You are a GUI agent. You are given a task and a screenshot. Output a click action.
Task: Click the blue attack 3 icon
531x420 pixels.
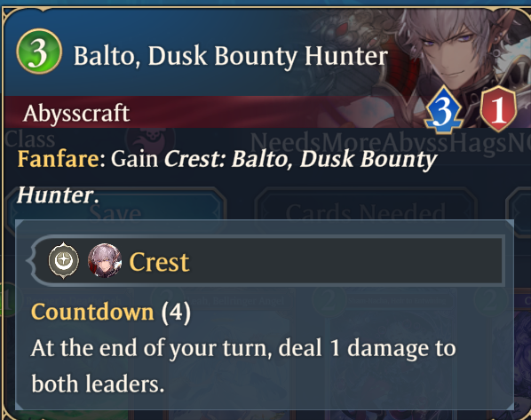(x=444, y=109)
